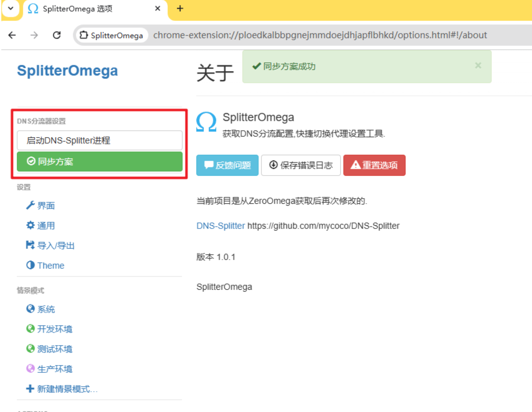Focus the chrome-extension URL address bar
The height and width of the screenshot is (412, 532).
[320, 35]
